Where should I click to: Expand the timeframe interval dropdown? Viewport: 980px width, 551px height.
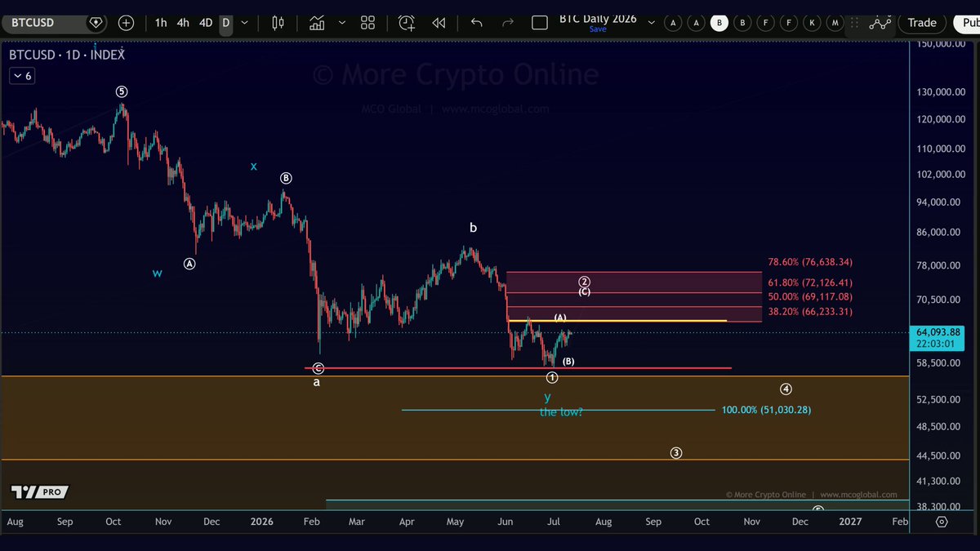pos(244,23)
